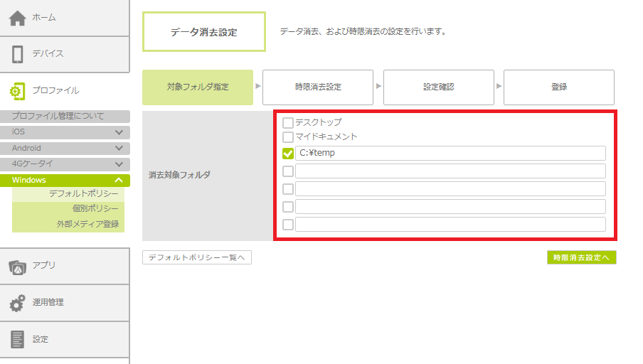The image size is (643, 364).
Task: Open the Devices phone icon
Action: [18, 54]
